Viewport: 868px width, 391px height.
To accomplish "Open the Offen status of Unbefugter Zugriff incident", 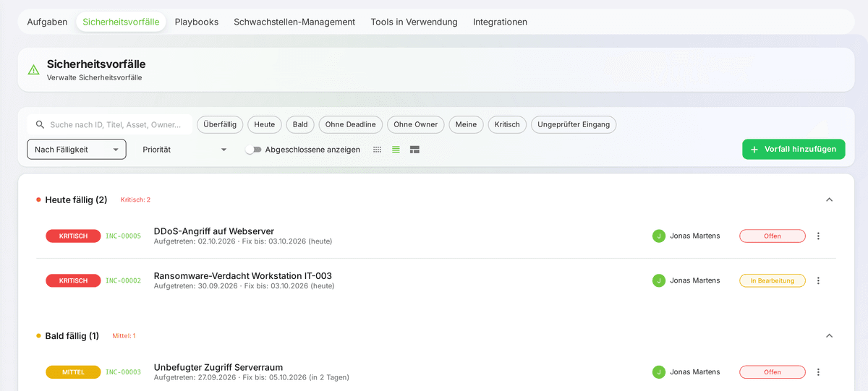I will pos(773,372).
